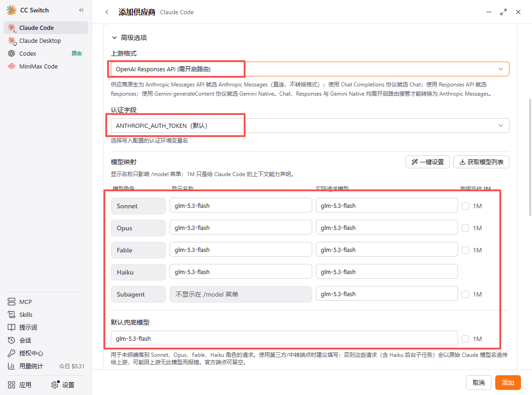Open the 用量统计 chart icon

(x=11, y=366)
